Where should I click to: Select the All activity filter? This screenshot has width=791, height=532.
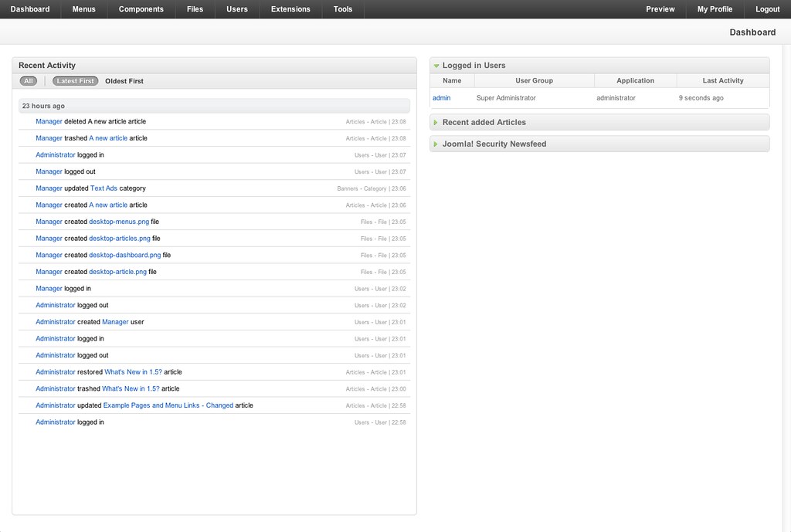coord(29,81)
